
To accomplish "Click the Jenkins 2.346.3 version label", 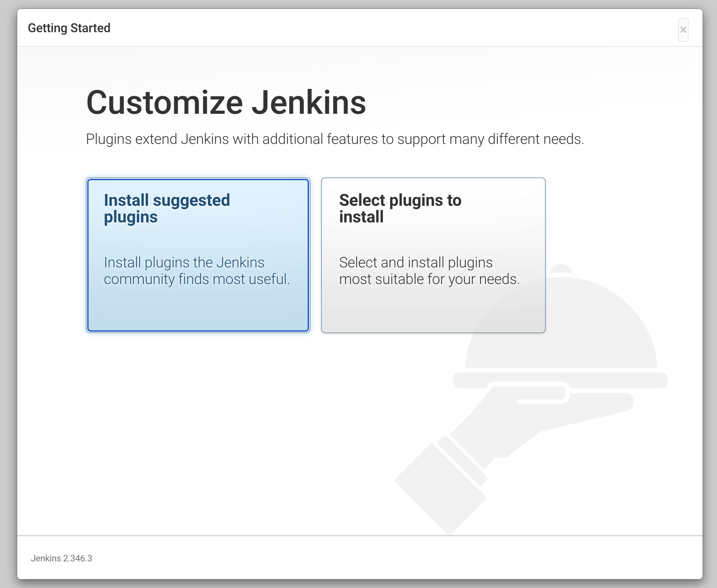I will click(61, 558).
